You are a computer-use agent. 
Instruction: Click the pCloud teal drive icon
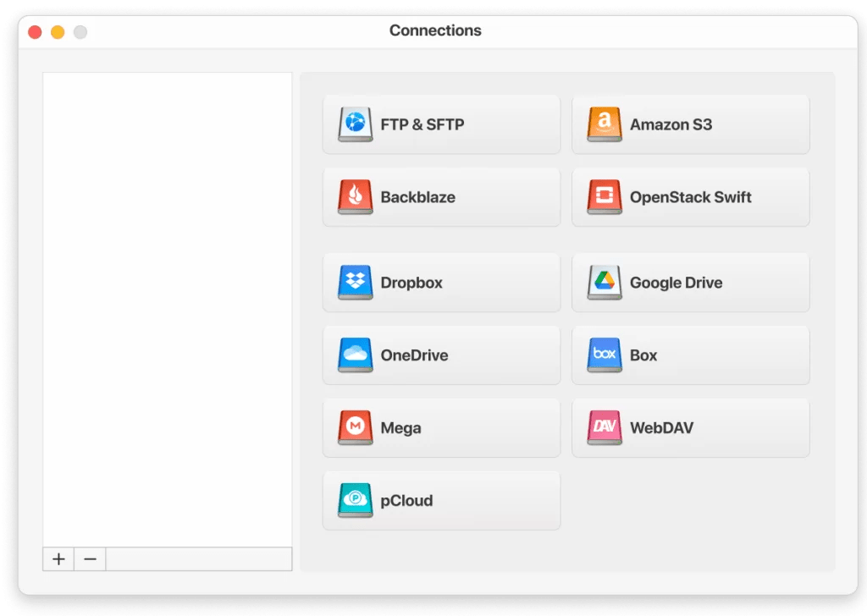point(355,501)
